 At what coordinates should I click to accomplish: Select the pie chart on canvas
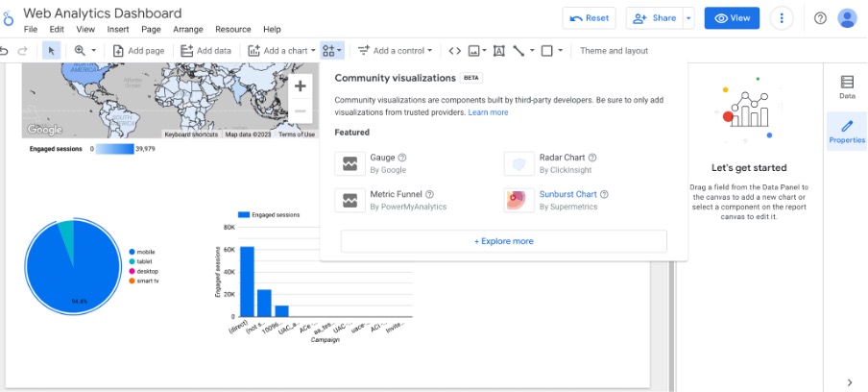(73, 267)
